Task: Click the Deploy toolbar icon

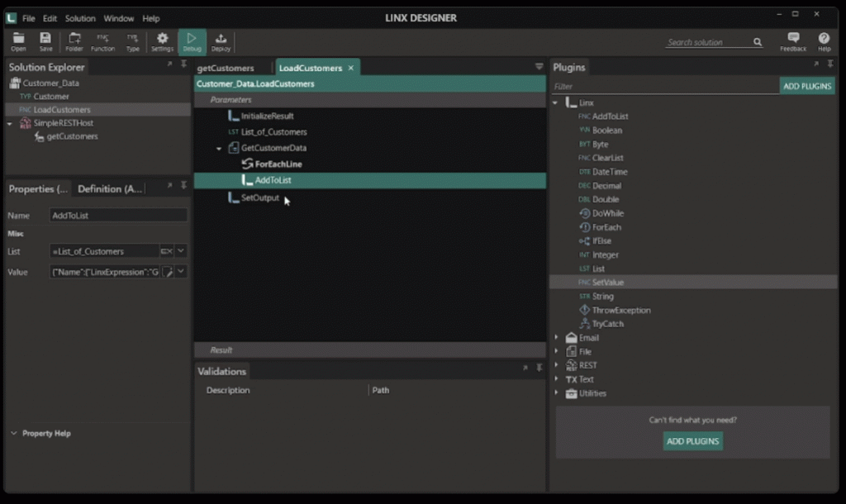Action: tap(221, 41)
